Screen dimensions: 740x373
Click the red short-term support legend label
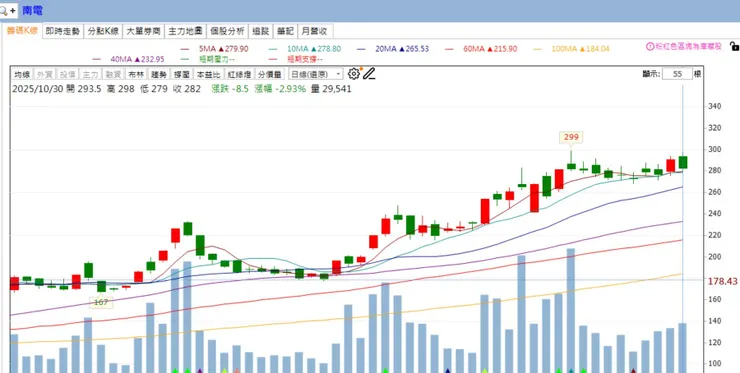[x=305, y=59]
